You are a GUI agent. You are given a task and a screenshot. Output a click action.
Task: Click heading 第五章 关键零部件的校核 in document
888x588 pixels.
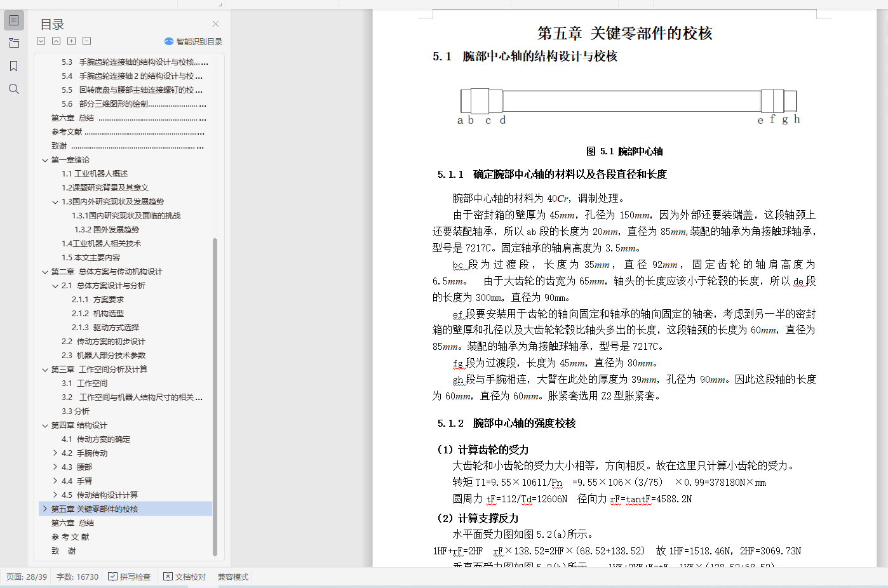point(625,33)
